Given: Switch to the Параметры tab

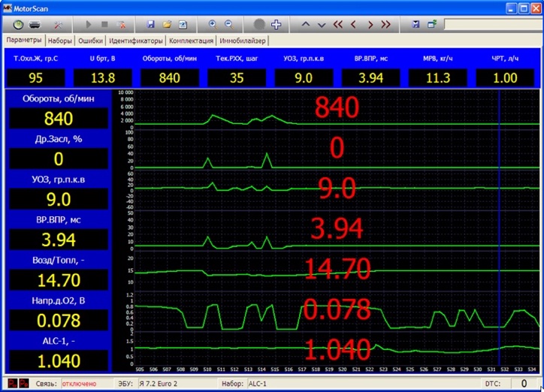Looking at the screenshot, I should pyautogui.click(x=24, y=40).
